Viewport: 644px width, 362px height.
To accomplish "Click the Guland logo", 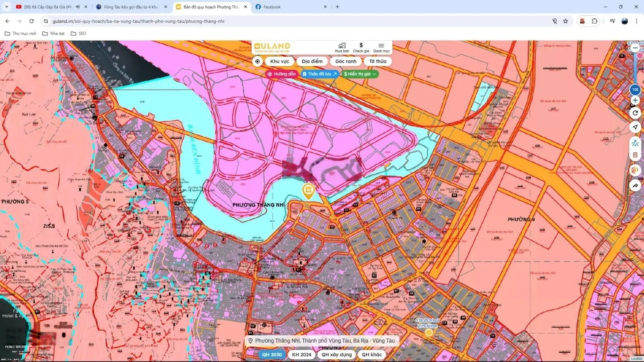I will point(272,47).
